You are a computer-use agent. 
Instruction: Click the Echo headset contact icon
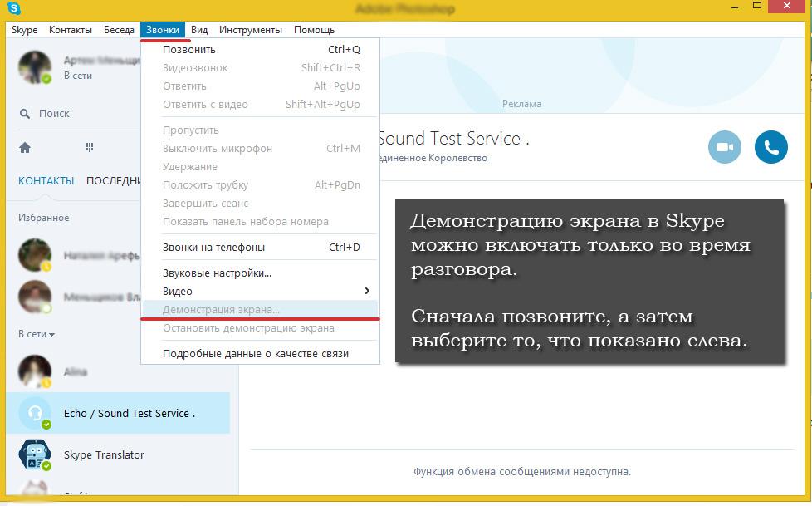click(x=35, y=413)
